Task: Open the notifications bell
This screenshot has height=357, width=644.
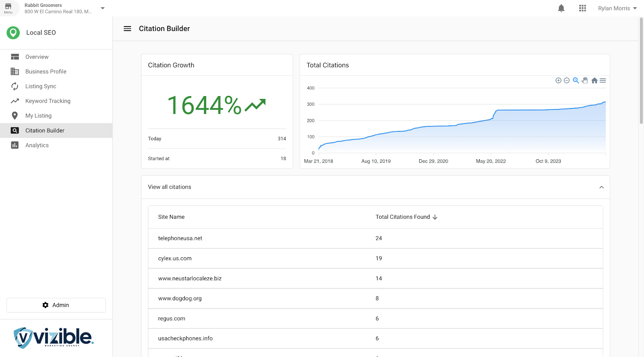Action: 561,8
